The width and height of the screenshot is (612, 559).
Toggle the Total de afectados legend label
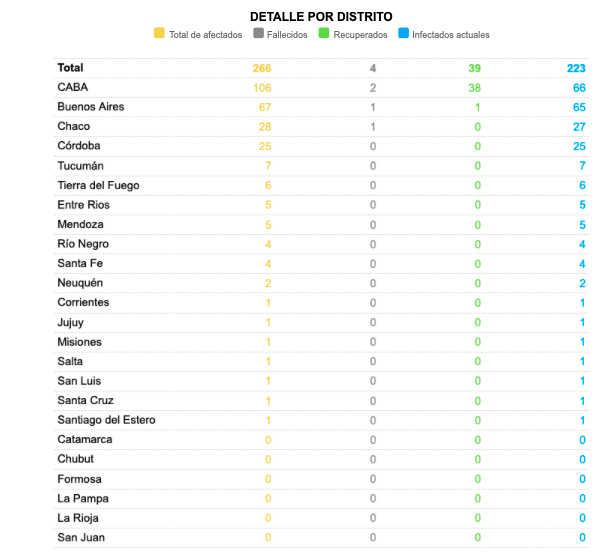(206, 35)
